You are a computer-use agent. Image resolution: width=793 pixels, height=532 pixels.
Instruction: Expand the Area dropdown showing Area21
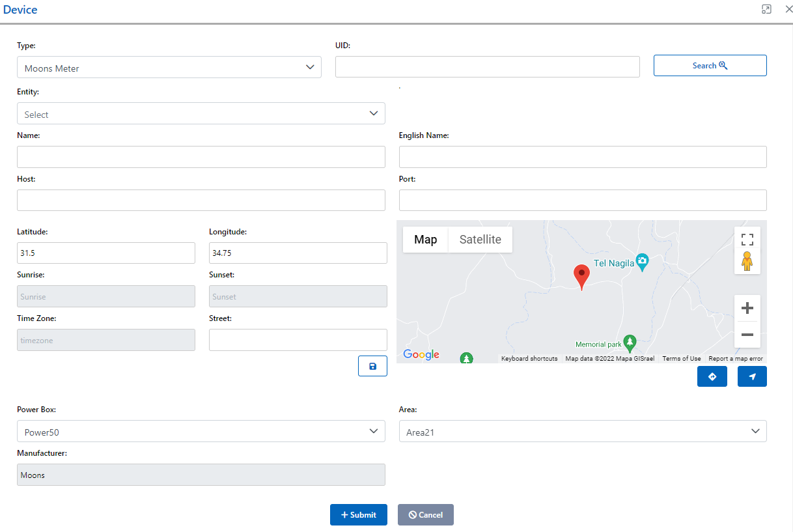582,431
